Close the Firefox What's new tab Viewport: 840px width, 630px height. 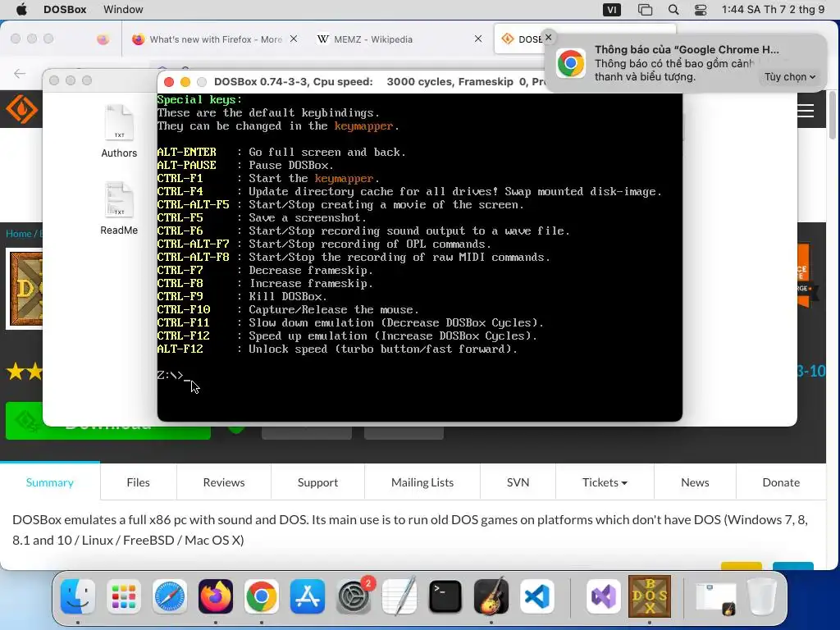[294, 39]
